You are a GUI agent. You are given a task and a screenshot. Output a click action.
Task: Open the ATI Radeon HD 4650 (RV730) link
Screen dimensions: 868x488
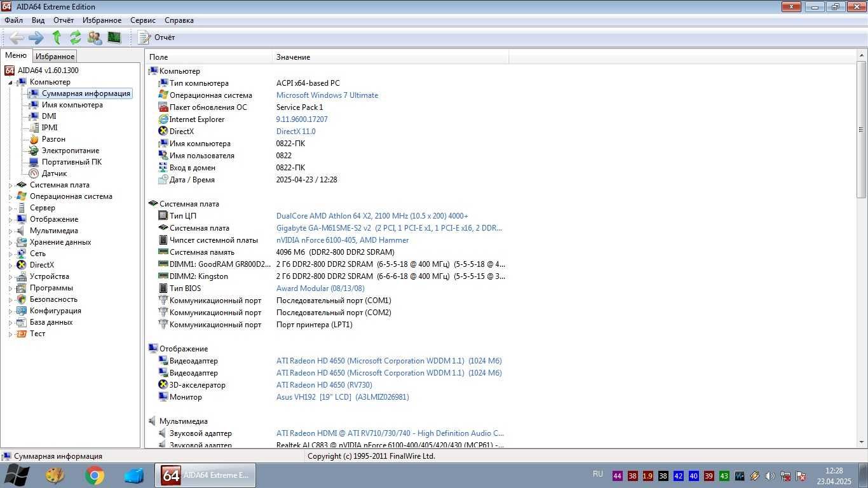pos(324,385)
